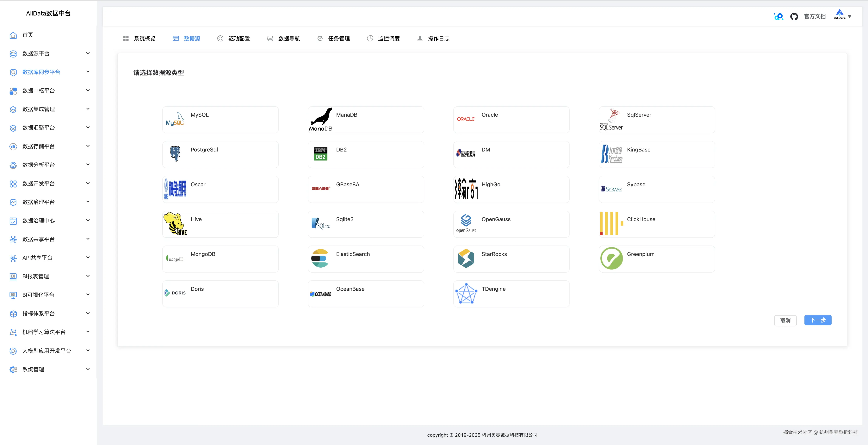This screenshot has width=868, height=445.
Task: Choose the Greenplum green circle icon
Action: (x=611, y=258)
